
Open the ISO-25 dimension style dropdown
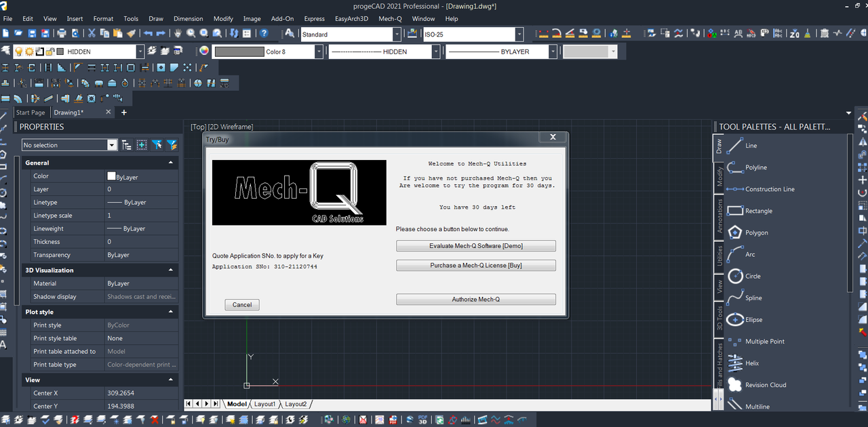click(519, 34)
